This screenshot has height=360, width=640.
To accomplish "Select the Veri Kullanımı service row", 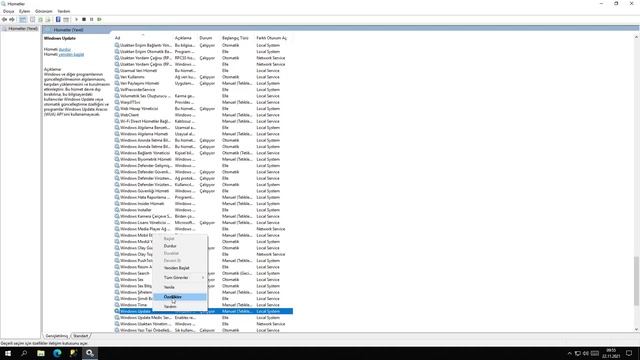I will pos(203,77).
